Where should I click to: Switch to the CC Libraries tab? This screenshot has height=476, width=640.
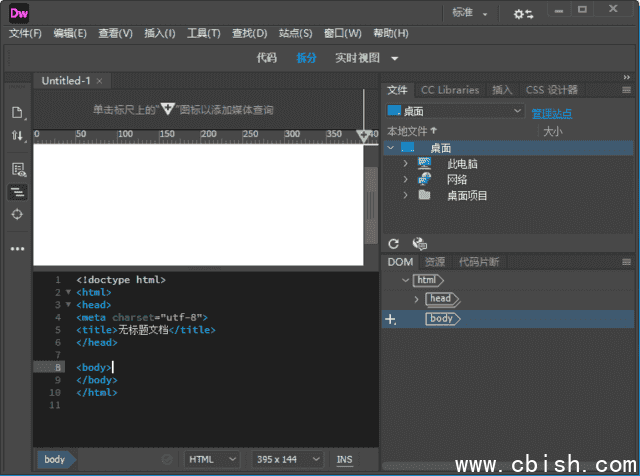tap(450, 90)
